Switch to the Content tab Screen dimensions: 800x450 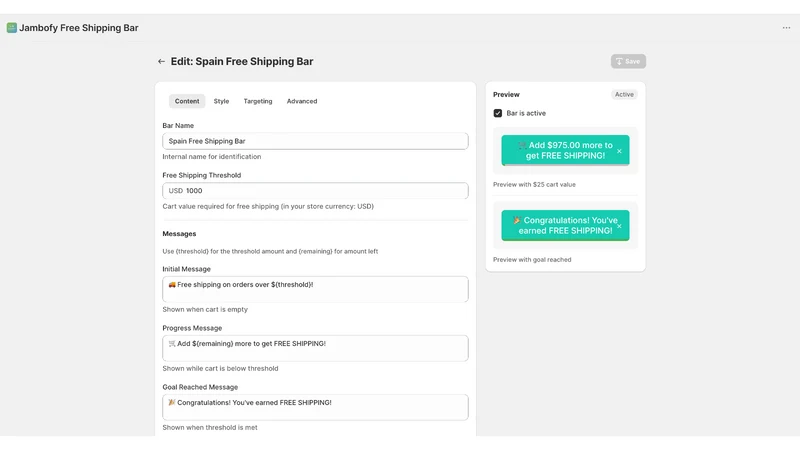click(187, 101)
